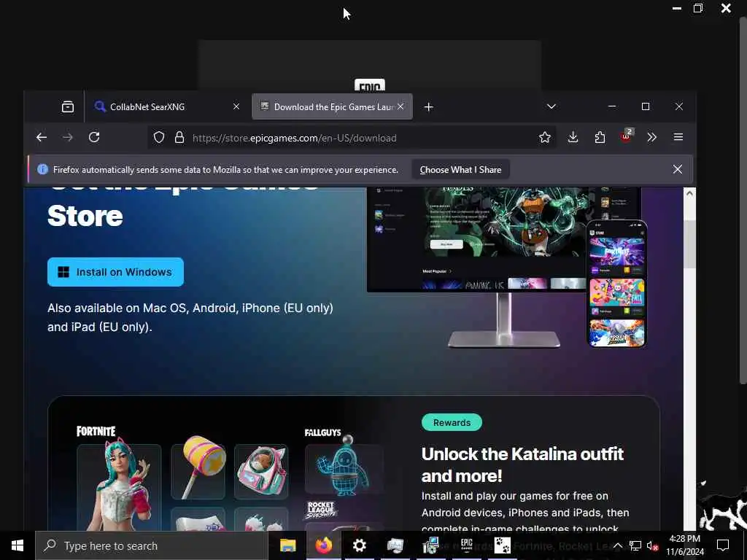Click the Unlock the Katalina outfit heading
The height and width of the screenshot is (560, 747).
pyautogui.click(x=522, y=464)
